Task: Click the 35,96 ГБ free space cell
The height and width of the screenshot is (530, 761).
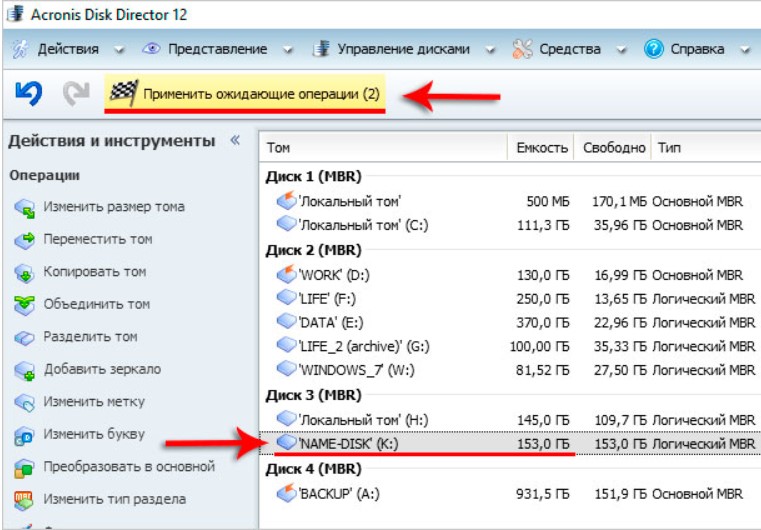Action: coord(620,225)
